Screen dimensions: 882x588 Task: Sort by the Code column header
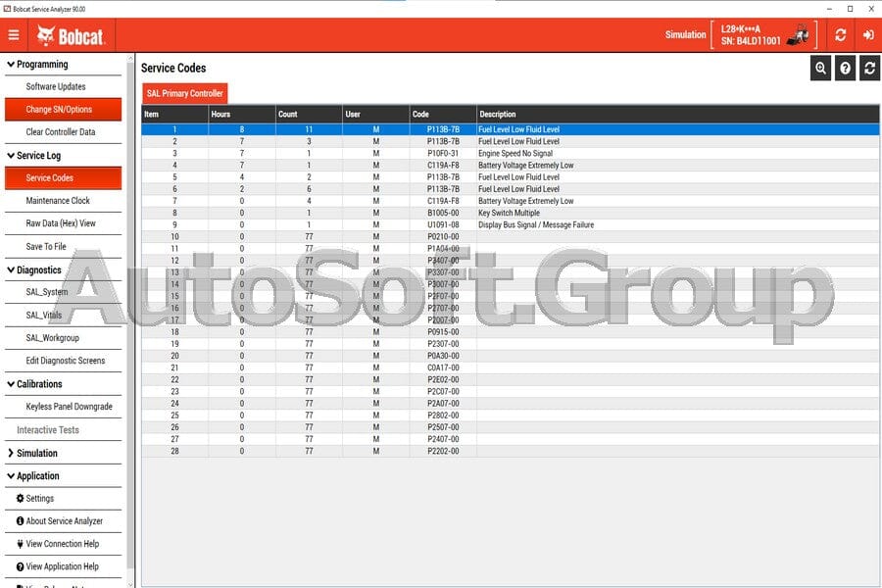(x=443, y=115)
